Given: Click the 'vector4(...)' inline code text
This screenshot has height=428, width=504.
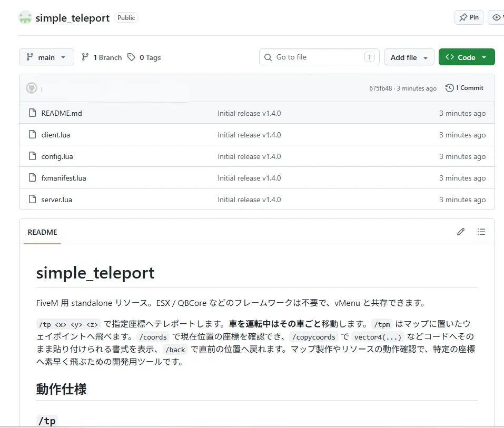Looking at the screenshot, I should tap(378, 337).
